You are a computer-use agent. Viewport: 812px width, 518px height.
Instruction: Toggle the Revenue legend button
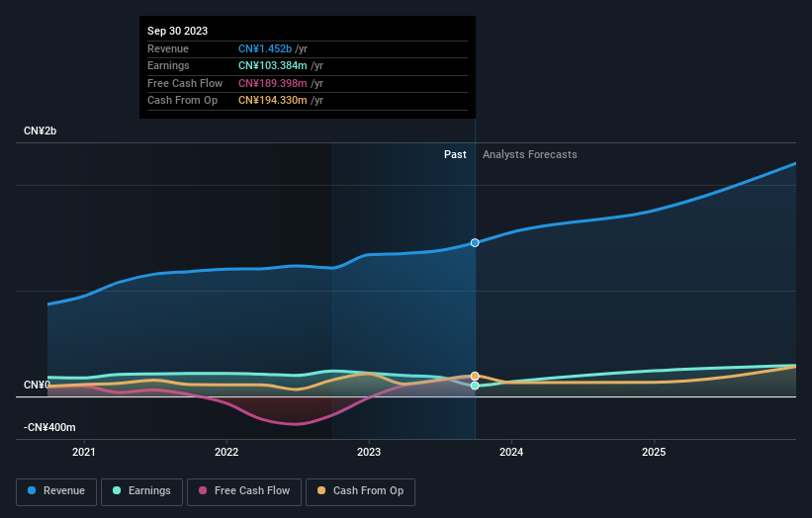56,491
